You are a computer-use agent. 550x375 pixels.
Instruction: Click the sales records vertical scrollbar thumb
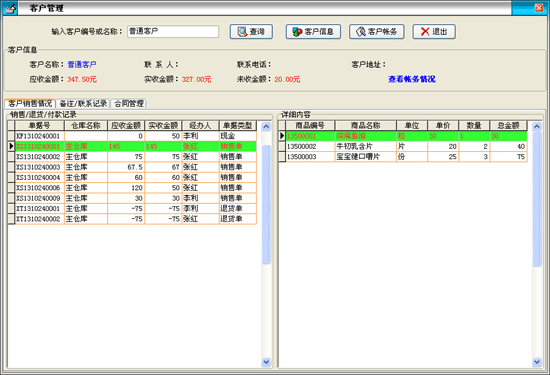coord(266,205)
